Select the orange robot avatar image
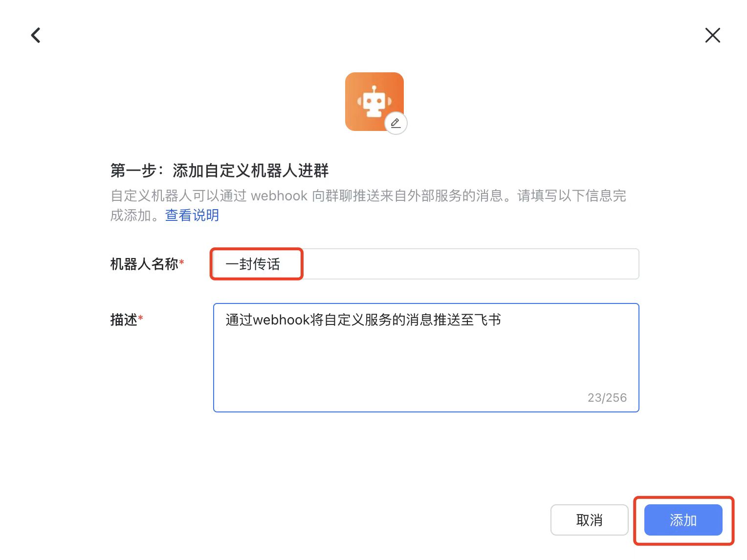The width and height of the screenshot is (747, 560). click(374, 102)
